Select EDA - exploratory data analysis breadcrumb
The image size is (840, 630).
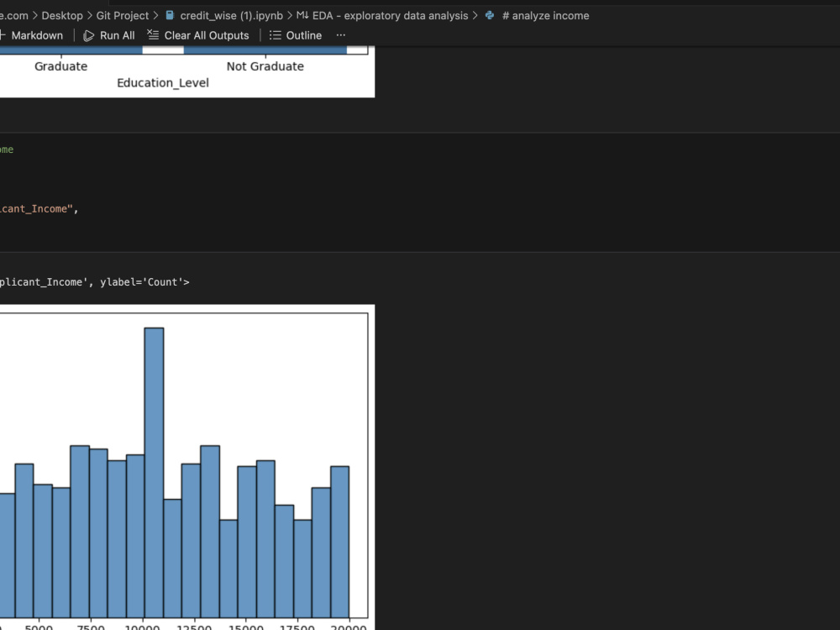coord(390,15)
